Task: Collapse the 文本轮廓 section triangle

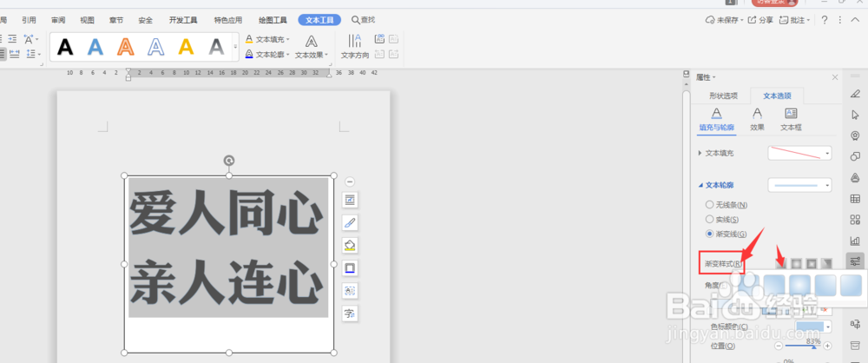Action: pyautogui.click(x=700, y=185)
